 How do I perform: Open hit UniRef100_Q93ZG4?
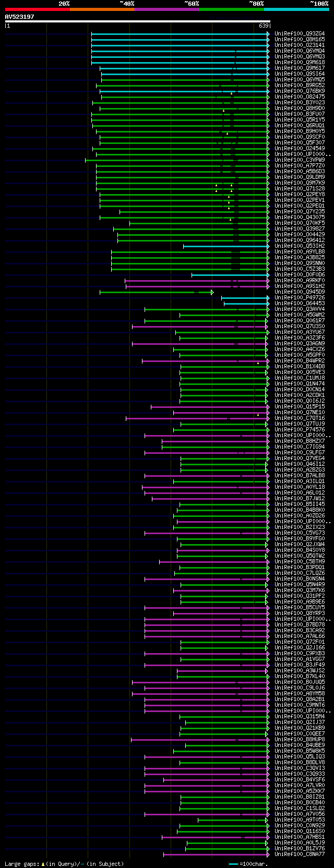[300, 34]
